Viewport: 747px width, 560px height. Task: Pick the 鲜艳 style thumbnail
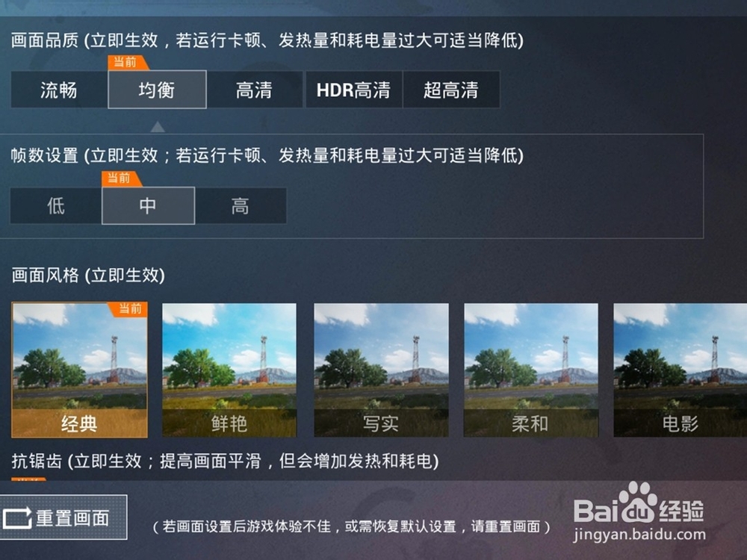point(229,370)
